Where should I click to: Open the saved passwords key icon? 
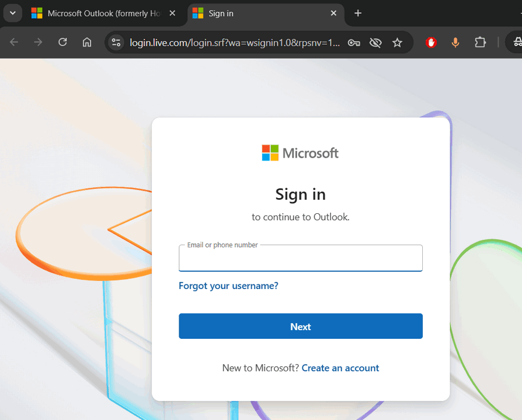click(354, 42)
